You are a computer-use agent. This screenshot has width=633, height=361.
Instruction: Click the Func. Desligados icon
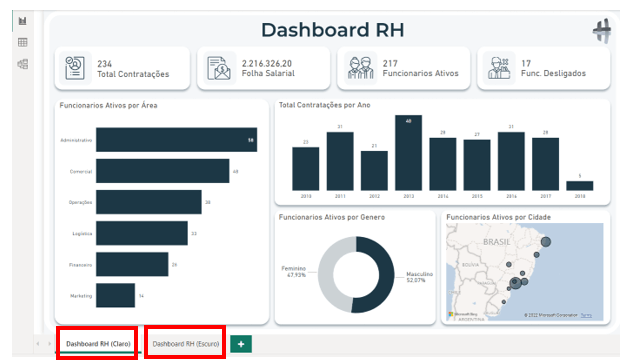pyautogui.click(x=499, y=68)
